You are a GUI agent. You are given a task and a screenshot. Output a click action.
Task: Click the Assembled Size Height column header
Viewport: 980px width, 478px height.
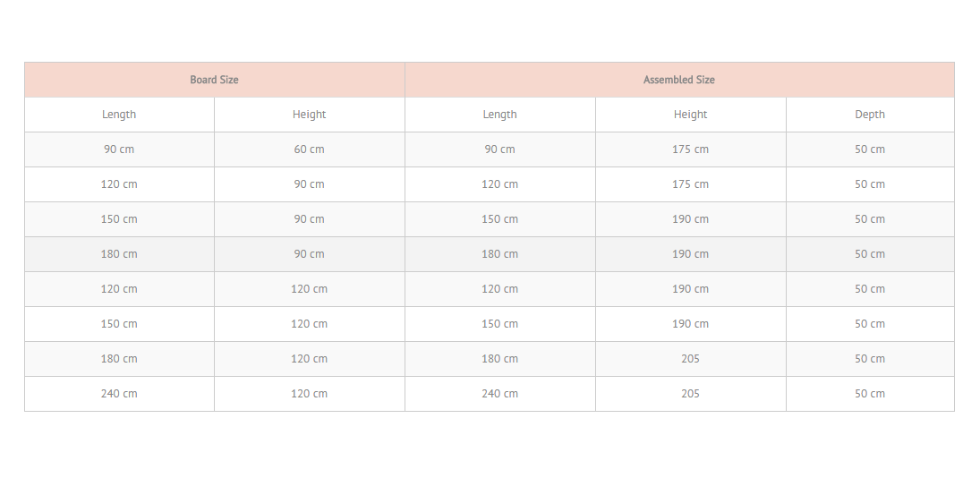point(691,115)
